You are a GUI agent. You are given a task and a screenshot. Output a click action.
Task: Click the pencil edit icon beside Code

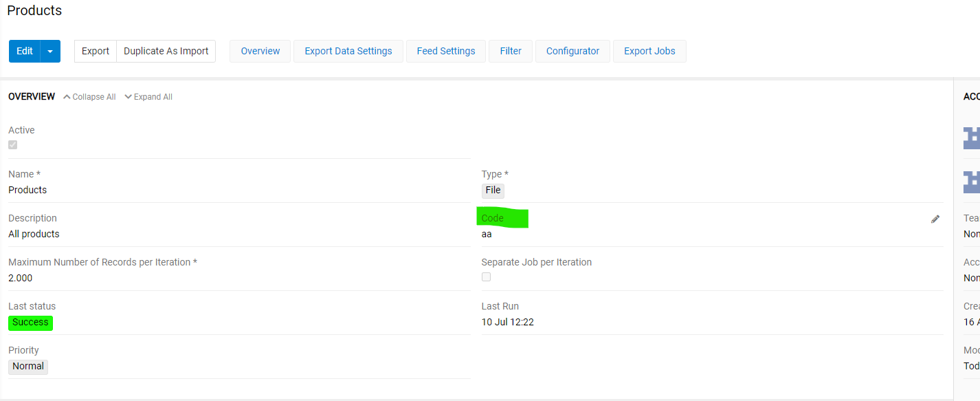[935, 219]
